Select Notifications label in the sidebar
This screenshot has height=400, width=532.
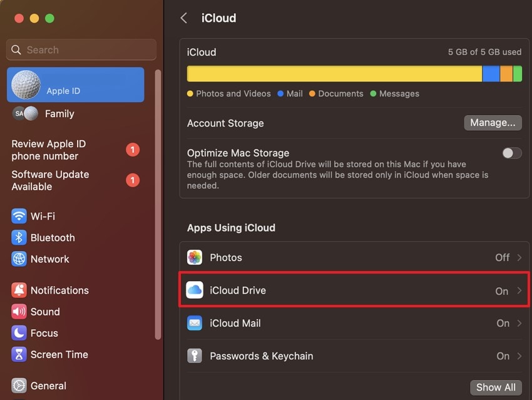(59, 290)
